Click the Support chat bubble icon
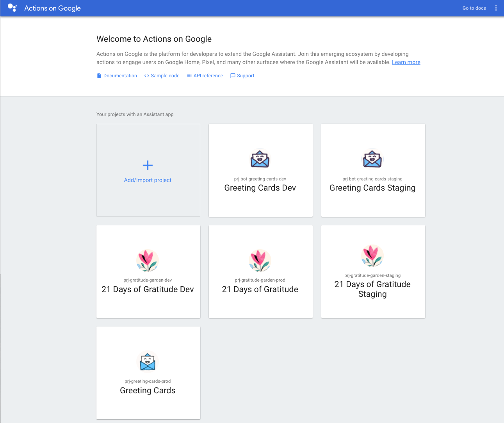This screenshot has width=504, height=423. [233, 76]
